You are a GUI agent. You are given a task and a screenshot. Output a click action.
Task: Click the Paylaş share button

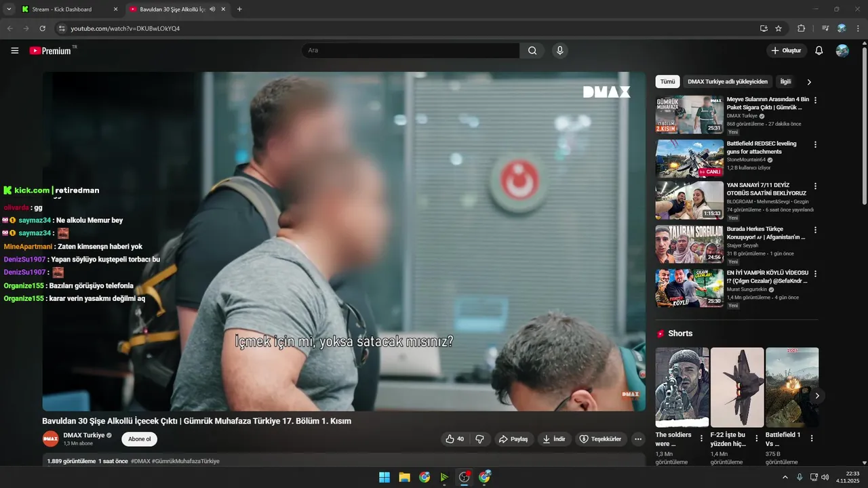tap(513, 439)
